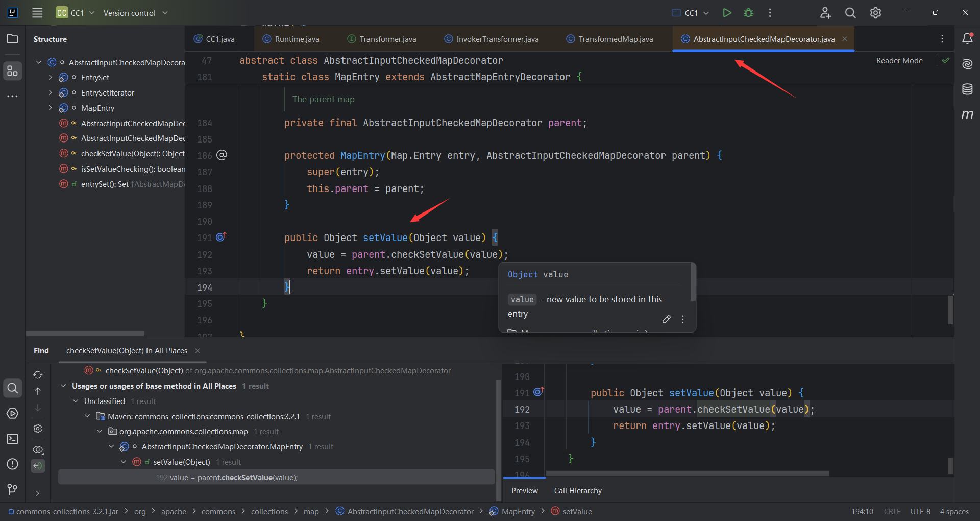
Task: Close AbstractInputCheckedMapDecorator.java tab
Action: (x=845, y=39)
